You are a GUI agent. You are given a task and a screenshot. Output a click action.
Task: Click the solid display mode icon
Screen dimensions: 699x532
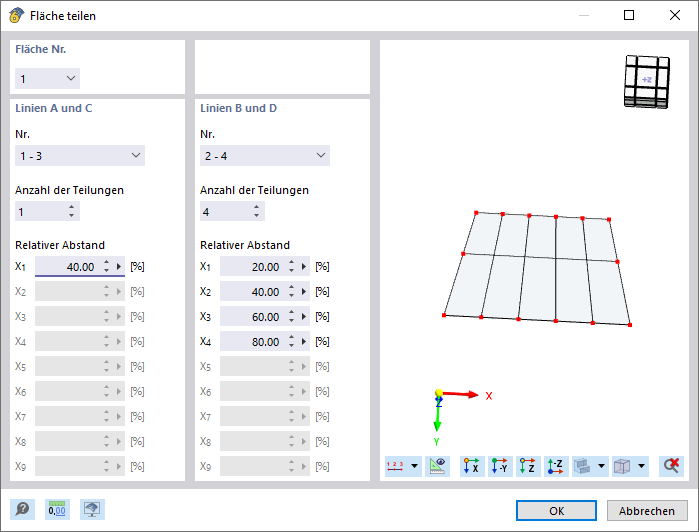pyautogui.click(x=583, y=466)
